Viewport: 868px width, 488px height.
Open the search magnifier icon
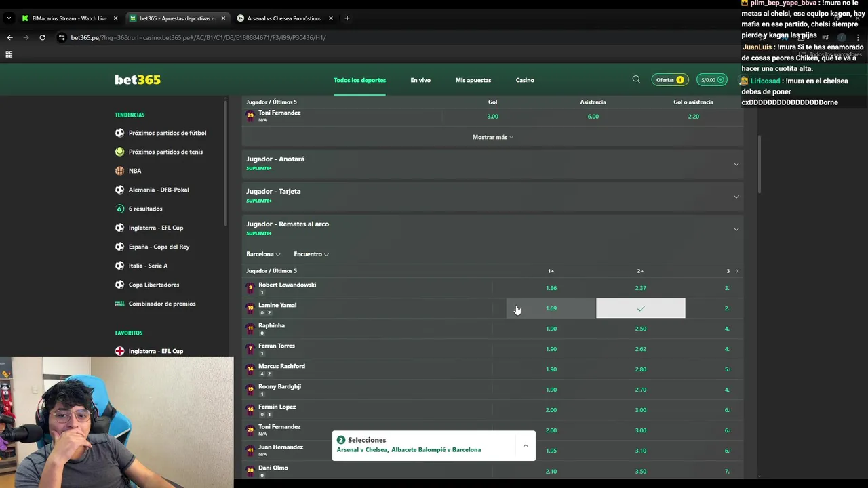(x=636, y=80)
